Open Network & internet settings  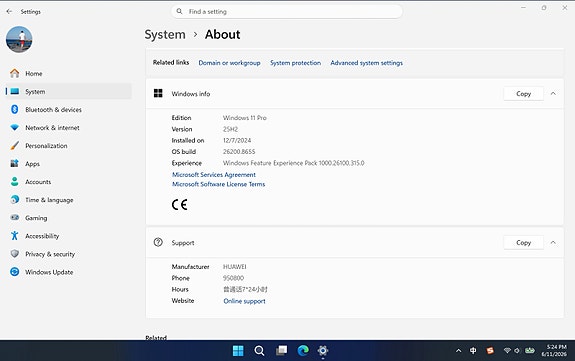coord(69,128)
